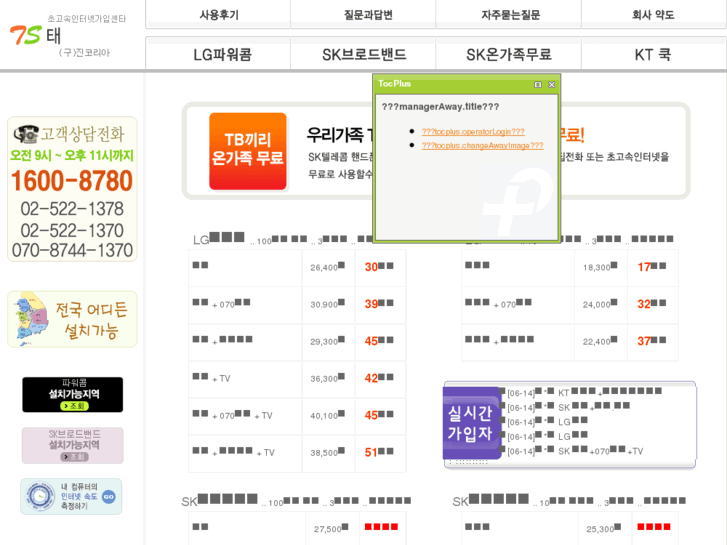Open the 회사 약도 menu
The image size is (727, 545).
[653, 15]
